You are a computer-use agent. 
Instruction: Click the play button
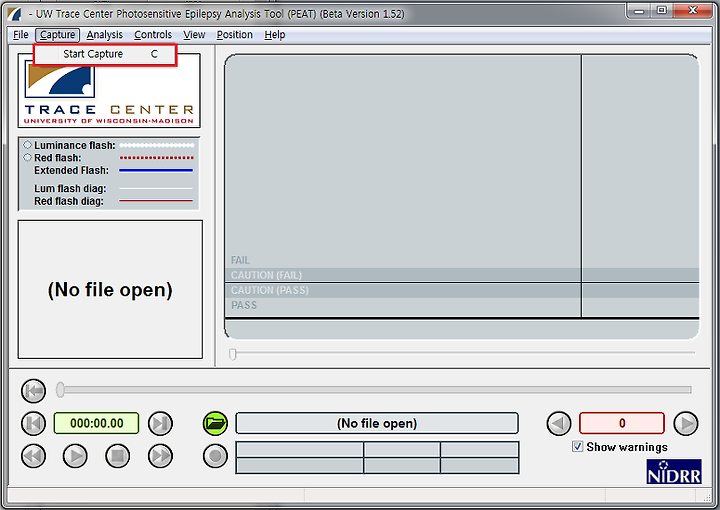[75, 456]
